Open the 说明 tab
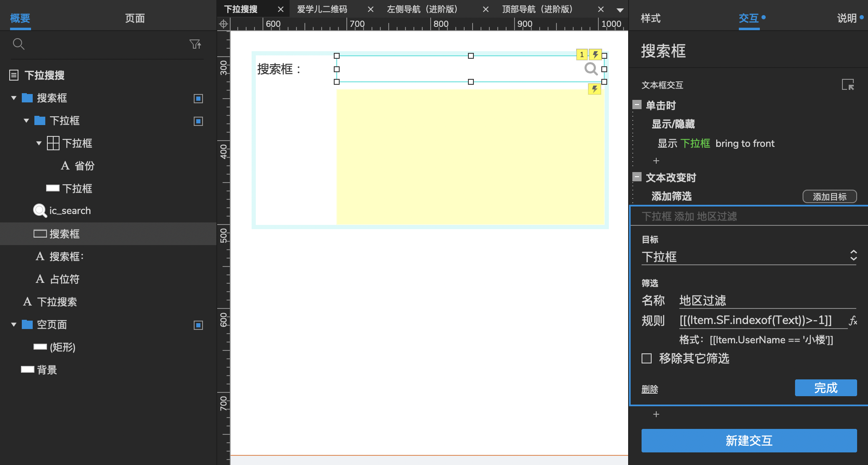The image size is (868, 465). [847, 18]
